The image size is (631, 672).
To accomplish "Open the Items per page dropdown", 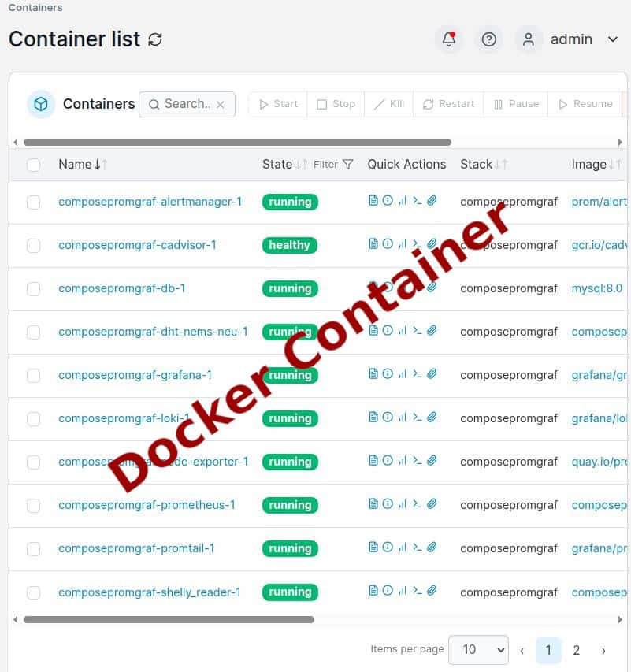I will [478, 650].
